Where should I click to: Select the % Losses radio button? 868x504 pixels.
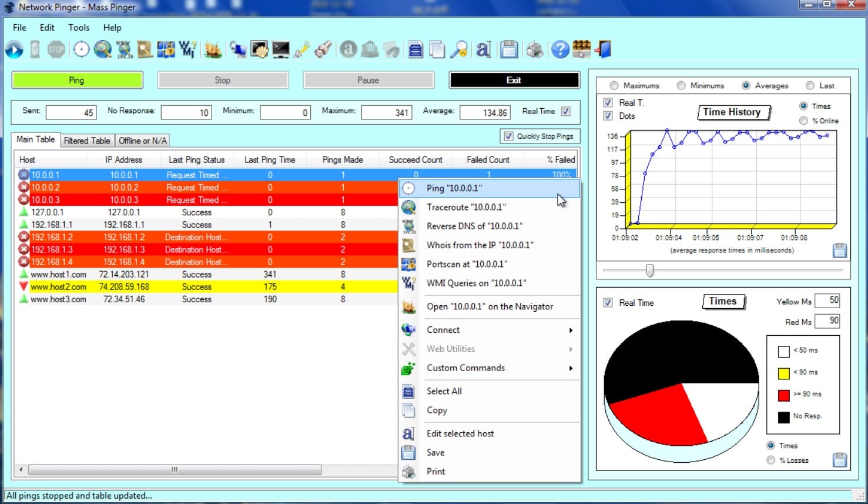pos(770,460)
